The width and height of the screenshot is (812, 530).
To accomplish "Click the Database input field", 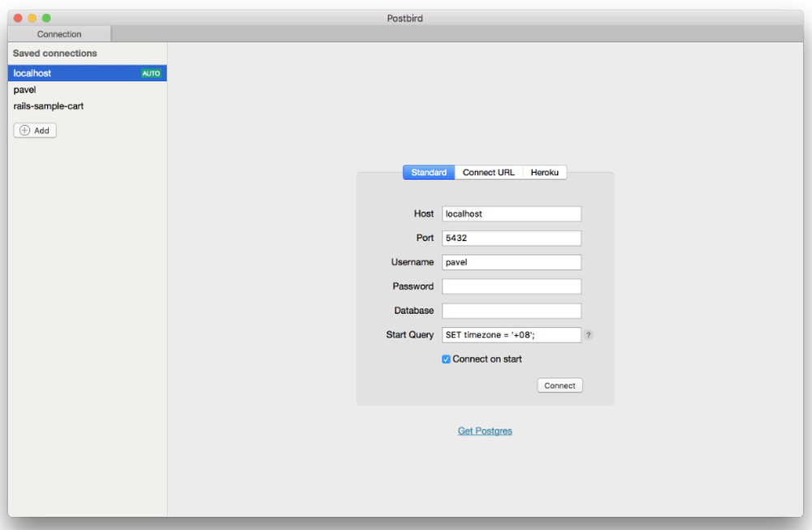I will [511, 310].
